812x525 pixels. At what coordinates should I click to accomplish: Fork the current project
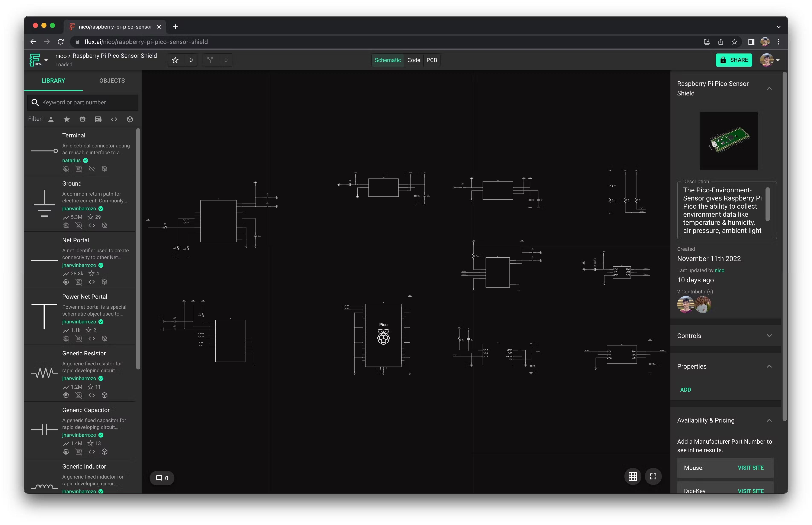pos(210,60)
